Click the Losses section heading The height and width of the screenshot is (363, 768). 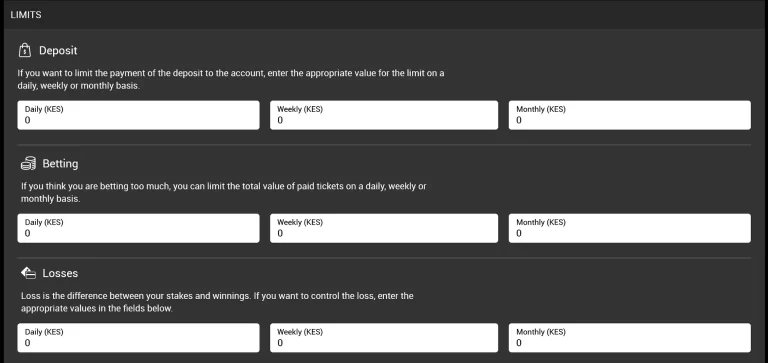60,273
